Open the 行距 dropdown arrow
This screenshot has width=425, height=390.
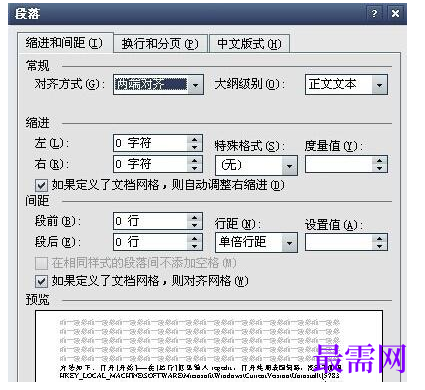tap(289, 243)
